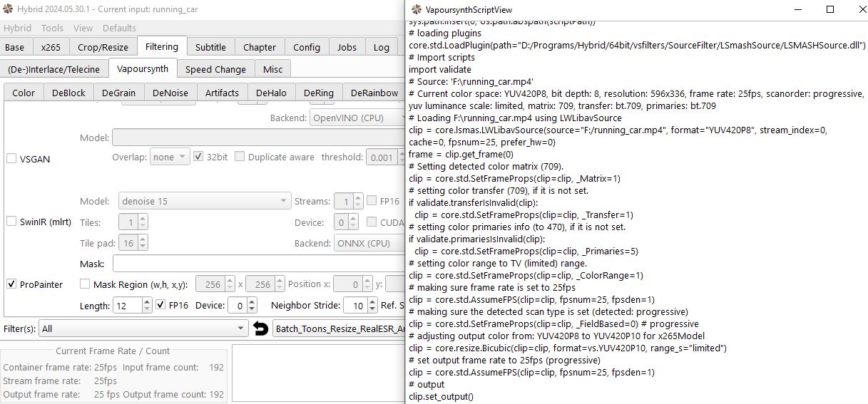Disable the ProPainter checkbox
This screenshot has width=868, height=404.
(11, 284)
